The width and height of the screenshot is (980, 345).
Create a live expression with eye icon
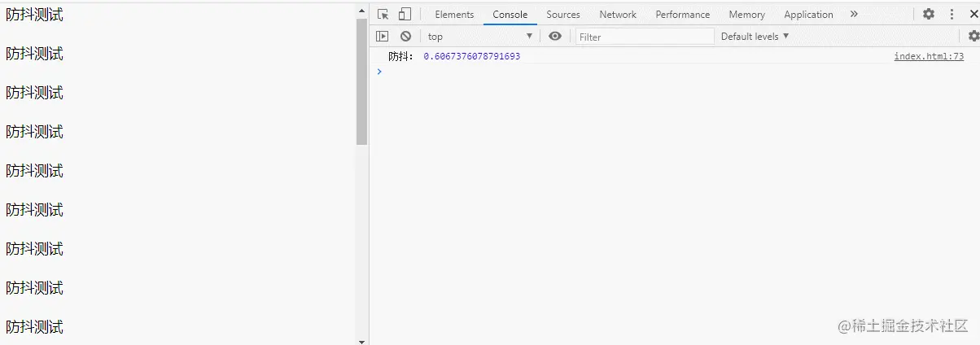coord(555,36)
